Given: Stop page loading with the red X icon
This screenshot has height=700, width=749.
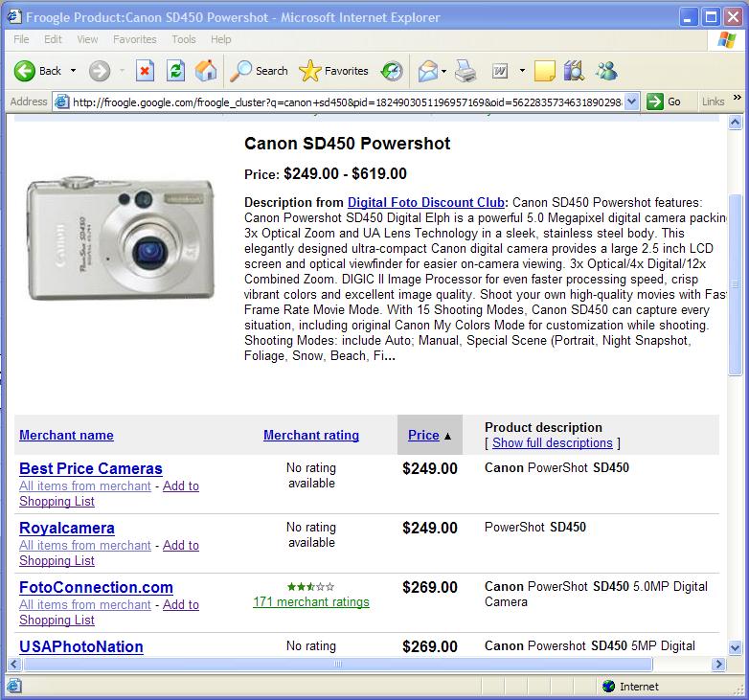Looking at the screenshot, I should click(x=145, y=71).
